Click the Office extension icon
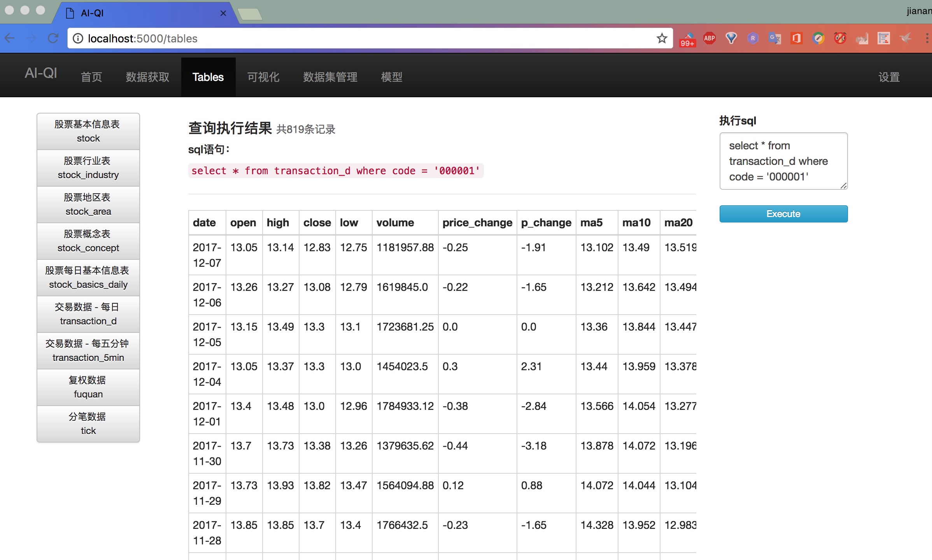This screenshot has height=560, width=932. click(x=796, y=38)
